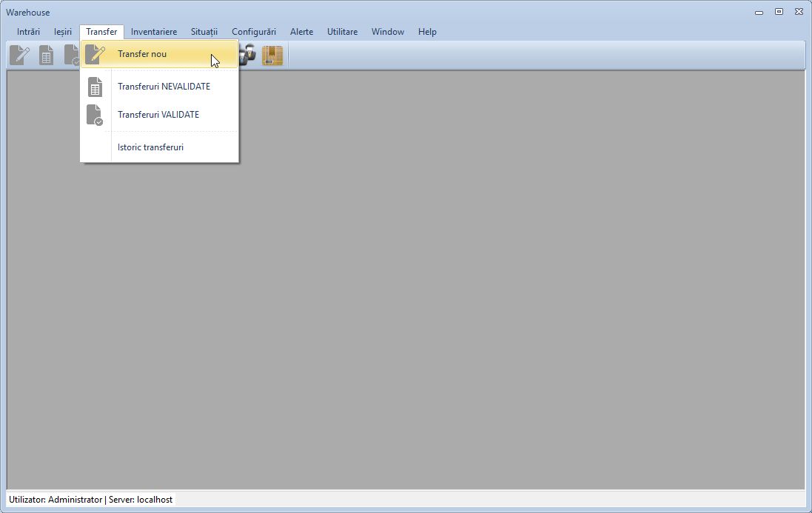Open Transferuri NEVALIDATE
Viewport: 812px width, 513px height.
pos(164,86)
